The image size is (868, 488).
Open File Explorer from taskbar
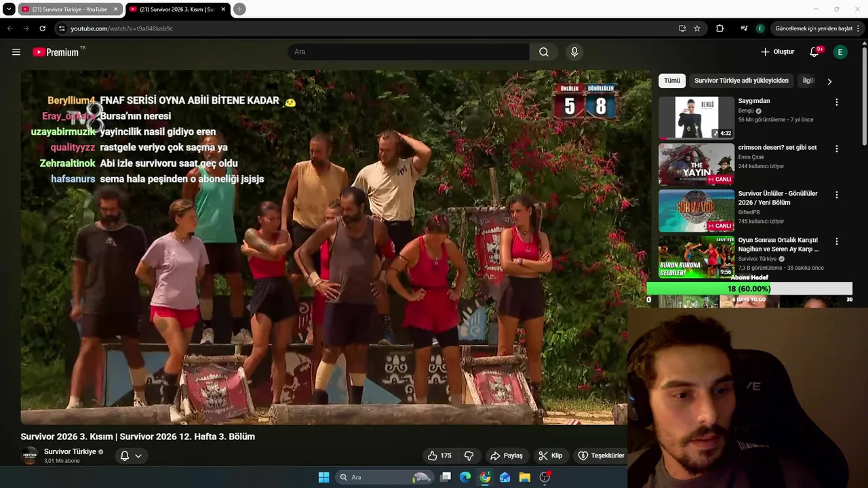[525, 477]
